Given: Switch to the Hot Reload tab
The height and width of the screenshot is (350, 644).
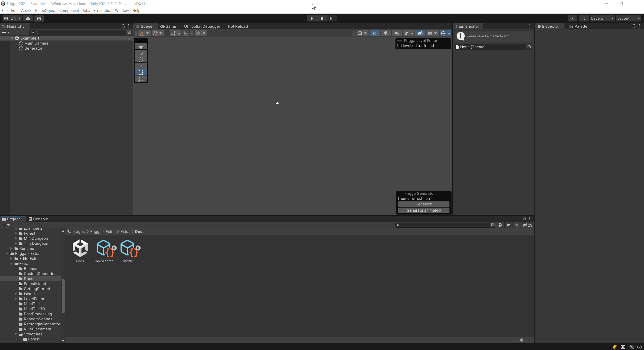Looking at the screenshot, I should [238, 26].
